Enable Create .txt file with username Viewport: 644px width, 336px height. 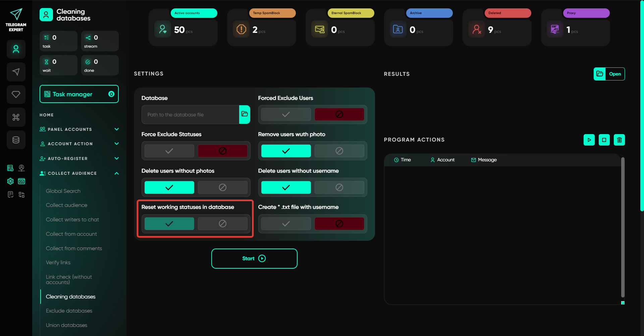286,224
